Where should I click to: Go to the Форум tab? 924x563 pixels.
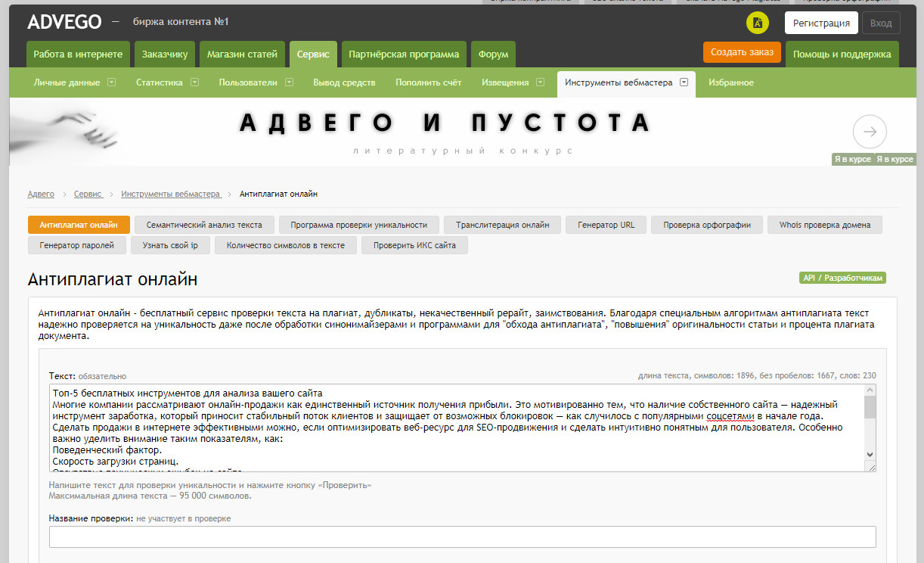[x=493, y=54]
